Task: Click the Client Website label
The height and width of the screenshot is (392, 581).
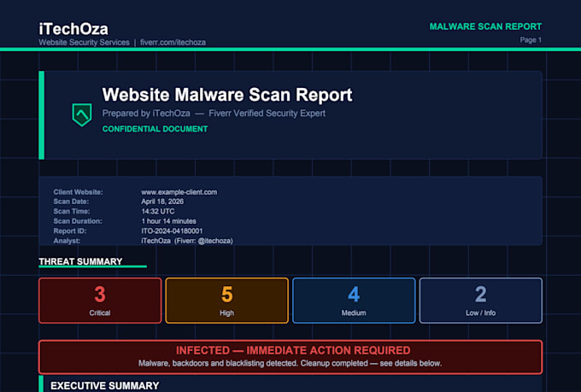Action: tap(79, 192)
